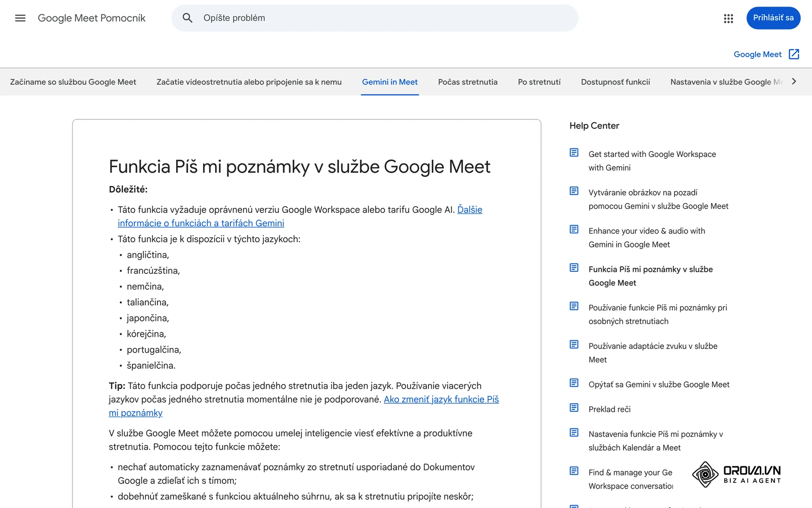Open Používanie adaptácie zvuku v službe Meet

click(653, 353)
